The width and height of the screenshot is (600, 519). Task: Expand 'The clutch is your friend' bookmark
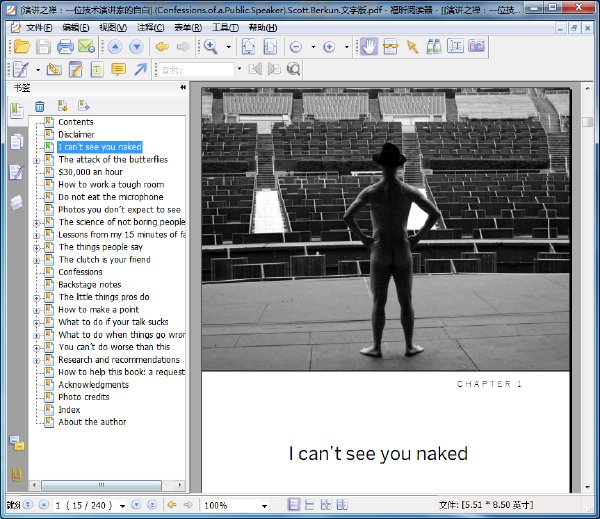(36, 261)
